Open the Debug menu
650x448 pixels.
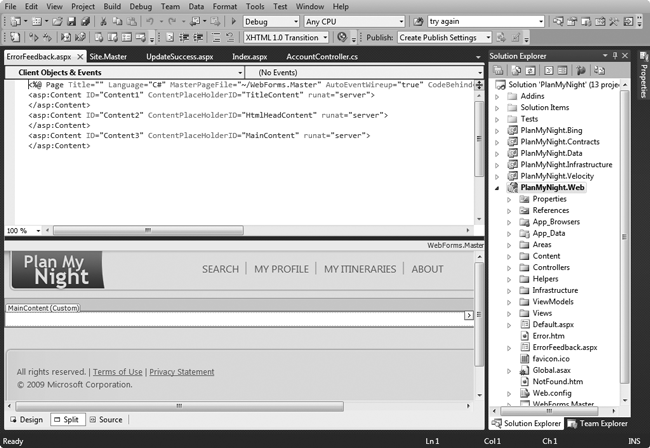tap(141, 6)
